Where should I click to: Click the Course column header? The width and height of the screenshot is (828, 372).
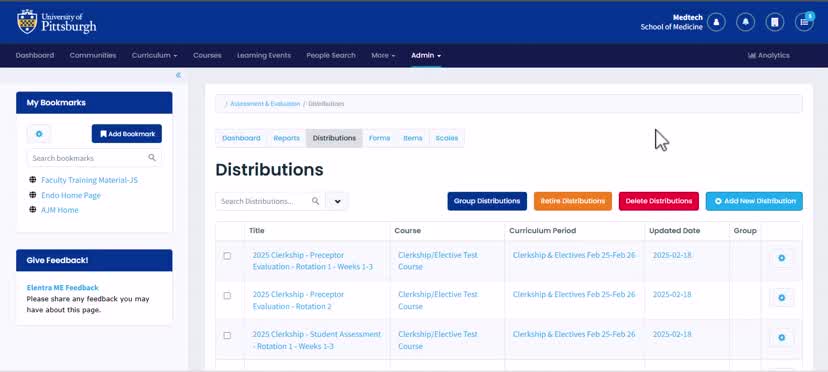408,230
